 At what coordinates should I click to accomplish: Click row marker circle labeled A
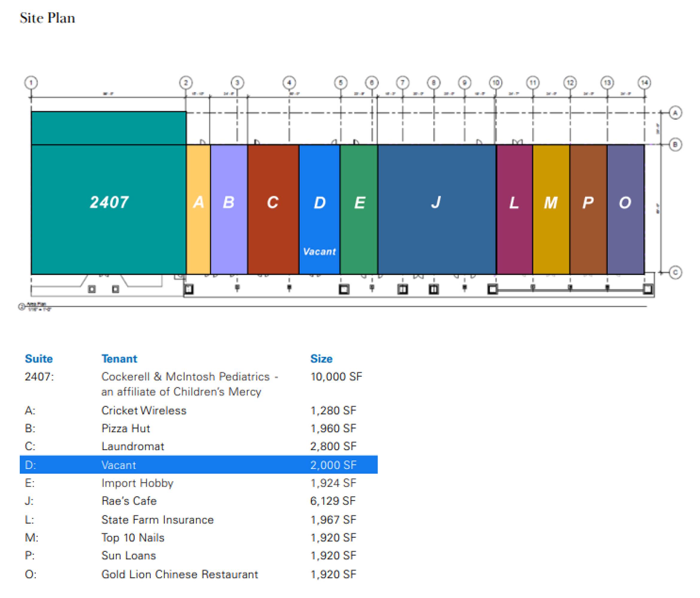(675, 113)
